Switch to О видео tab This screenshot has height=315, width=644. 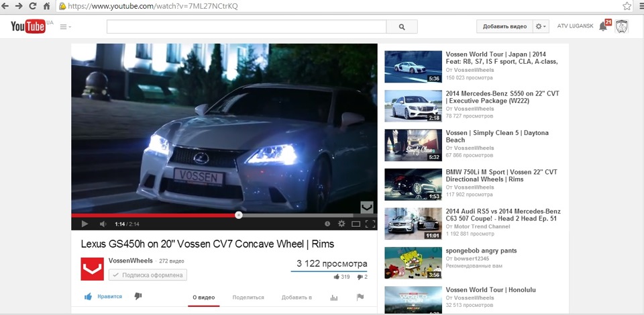204,298
